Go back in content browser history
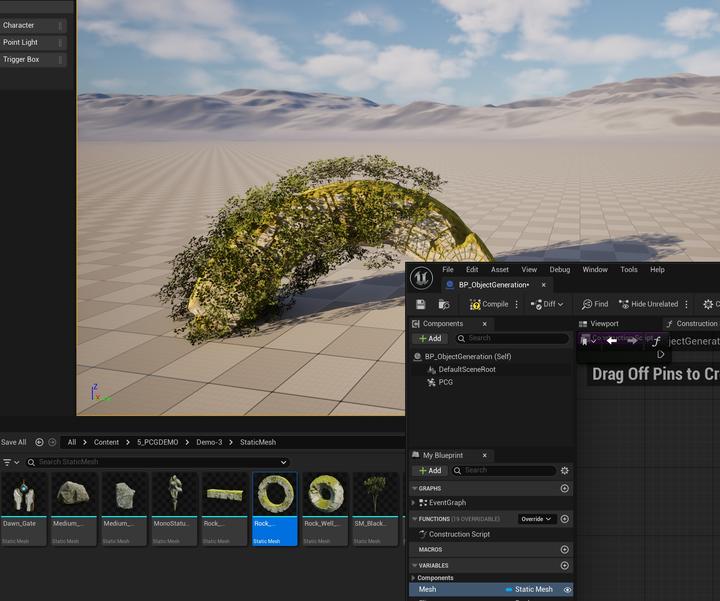The height and width of the screenshot is (601, 720). tap(40, 442)
